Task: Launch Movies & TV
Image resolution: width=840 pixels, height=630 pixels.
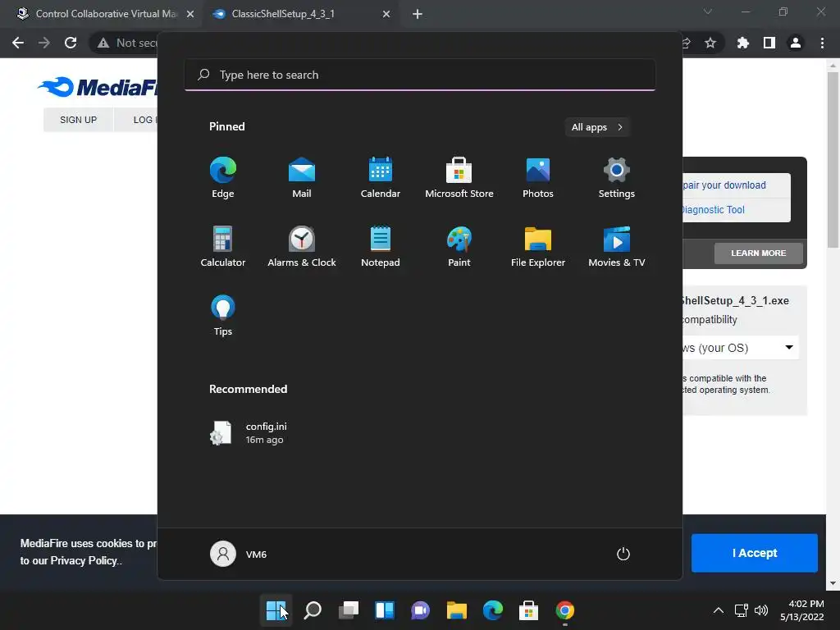Action: pyautogui.click(x=617, y=246)
